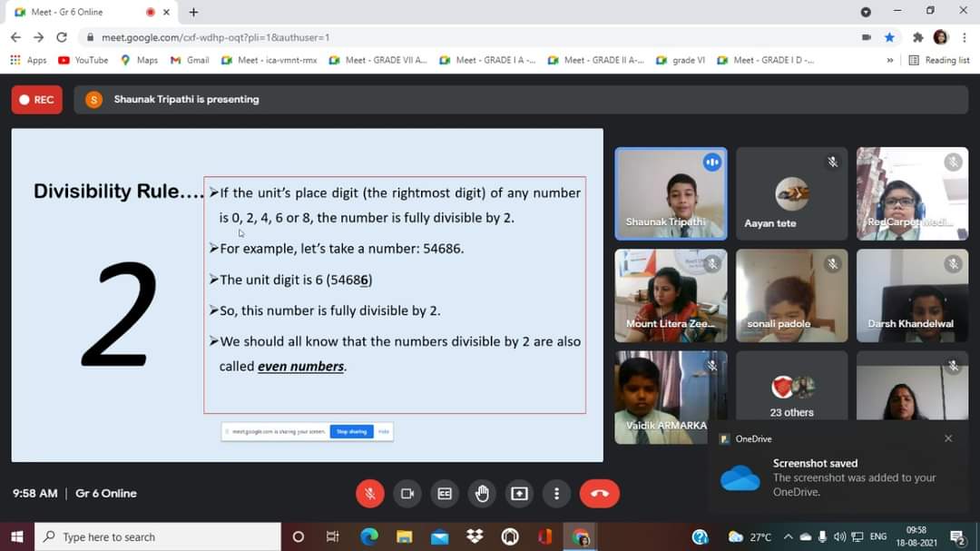Viewport: 980px width, 551px height.
Task: Open the Get Help taskbar icon
Action: pyautogui.click(x=700, y=536)
